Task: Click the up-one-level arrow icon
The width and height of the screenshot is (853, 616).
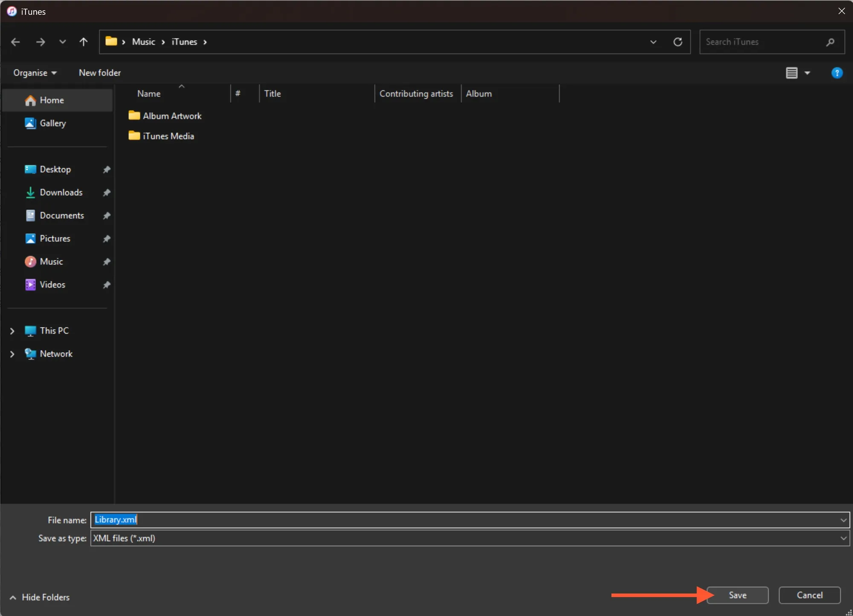Action: coord(84,42)
